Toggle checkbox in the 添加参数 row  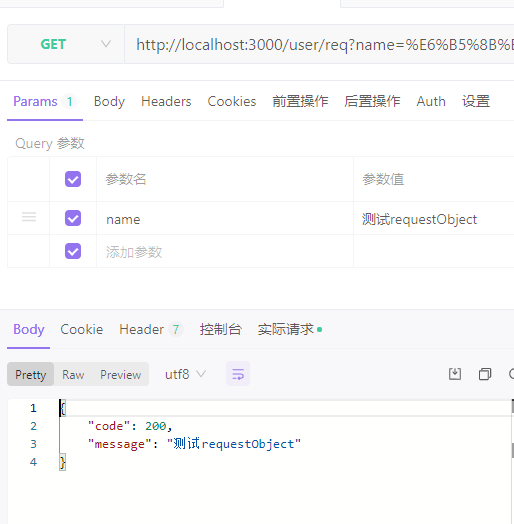coord(73,251)
